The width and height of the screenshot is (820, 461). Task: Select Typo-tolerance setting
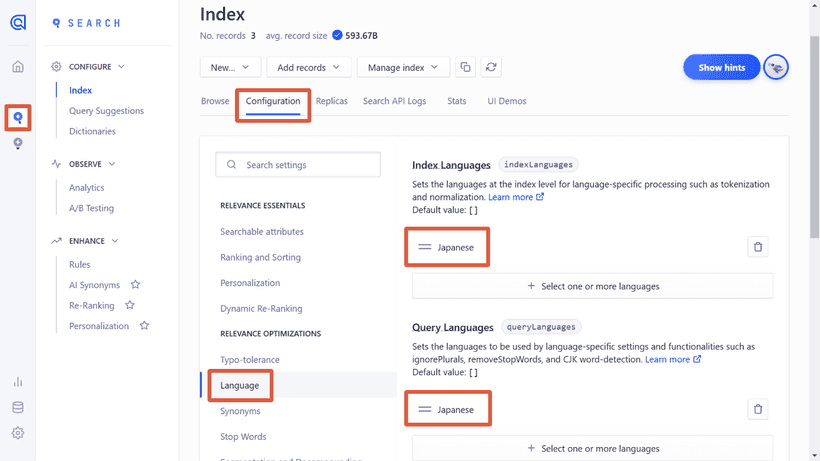pos(249,360)
